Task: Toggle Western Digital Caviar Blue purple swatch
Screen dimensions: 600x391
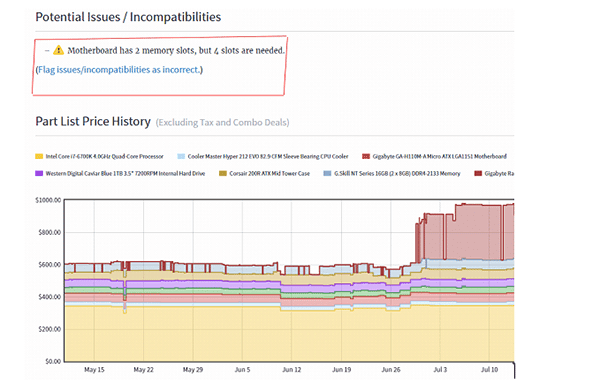Action: point(39,173)
